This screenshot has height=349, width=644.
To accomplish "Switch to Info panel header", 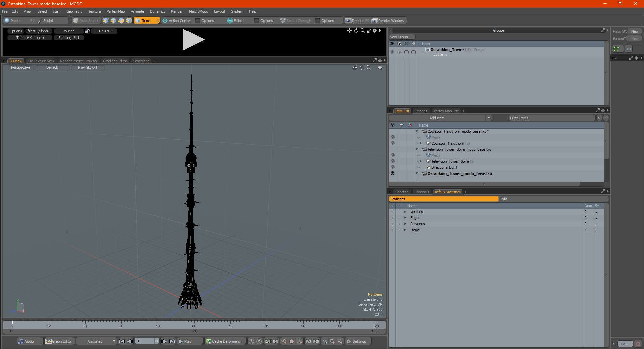I will pyautogui.click(x=553, y=199).
